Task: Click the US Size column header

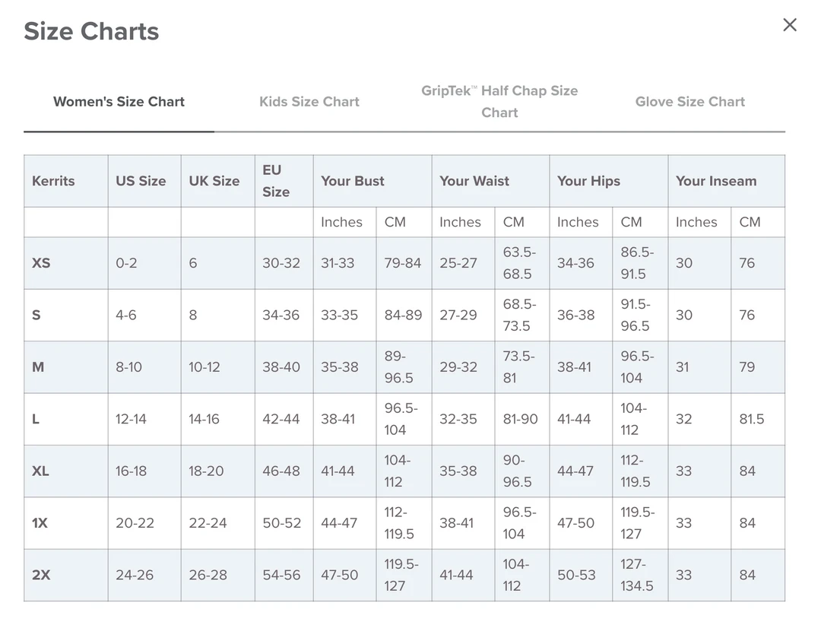Action: 141,181
